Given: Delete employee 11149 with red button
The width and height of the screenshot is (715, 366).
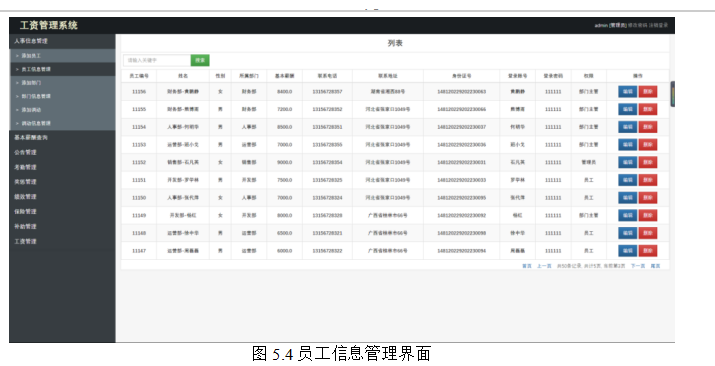Looking at the screenshot, I should 648,216.
